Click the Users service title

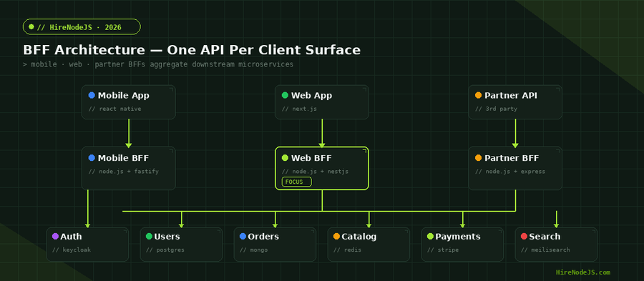tap(167, 237)
